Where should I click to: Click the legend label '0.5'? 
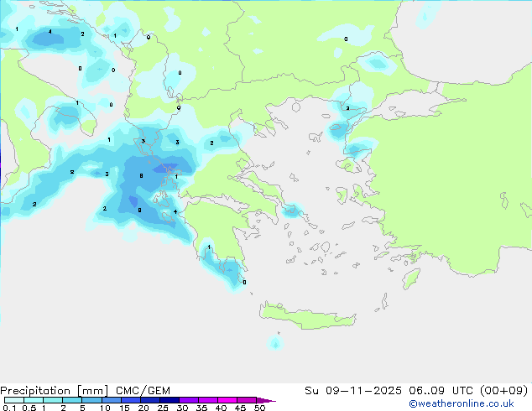click(x=29, y=408)
